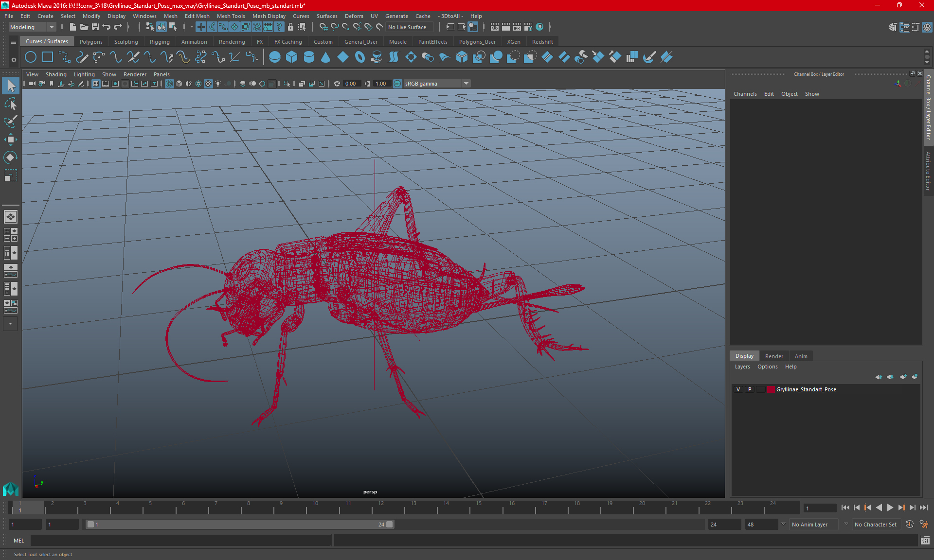Activate the Scale tool in toolbox
The width and height of the screenshot is (934, 560).
click(x=11, y=175)
